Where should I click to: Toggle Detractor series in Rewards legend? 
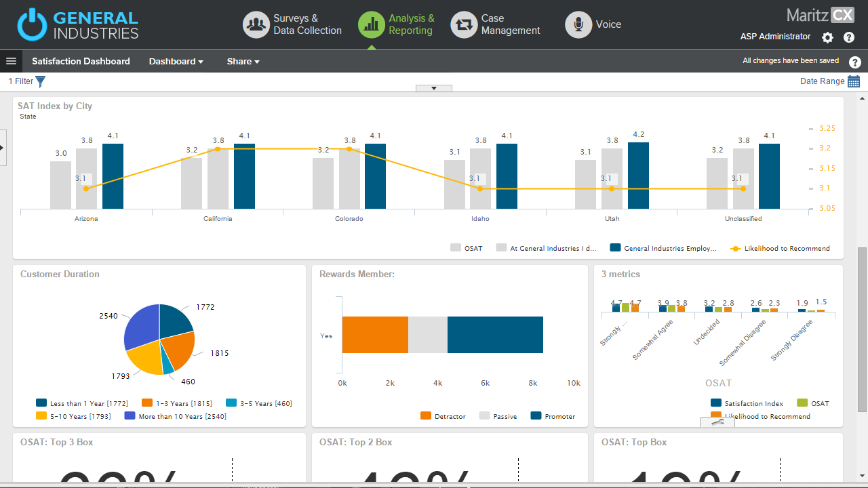coord(443,416)
